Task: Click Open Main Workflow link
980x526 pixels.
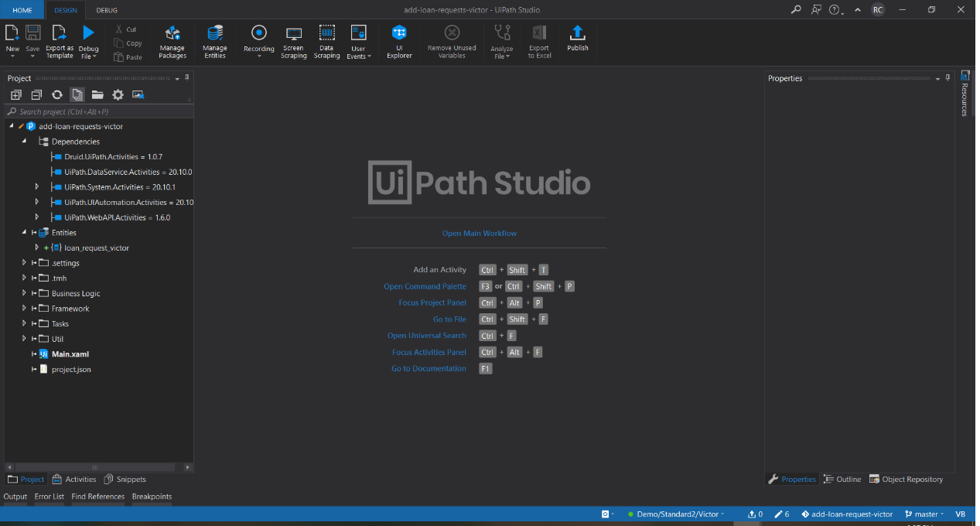Action: (x=479, y=233)
